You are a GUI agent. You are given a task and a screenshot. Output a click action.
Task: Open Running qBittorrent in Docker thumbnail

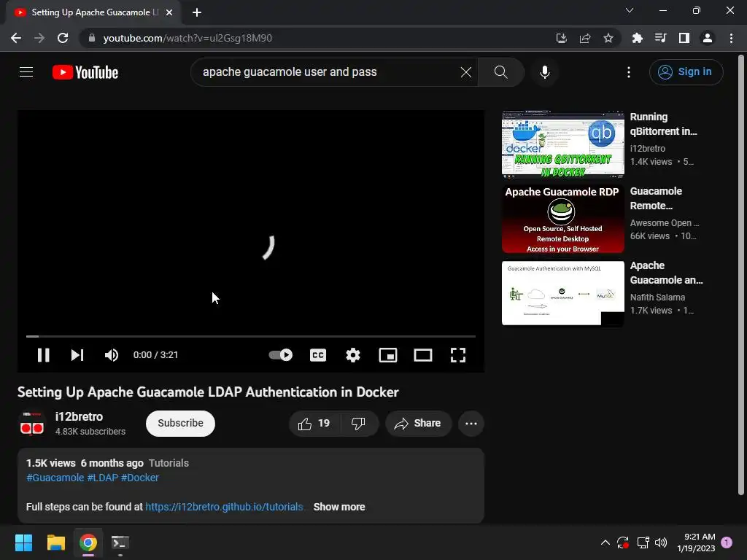(x=562, y=144)
